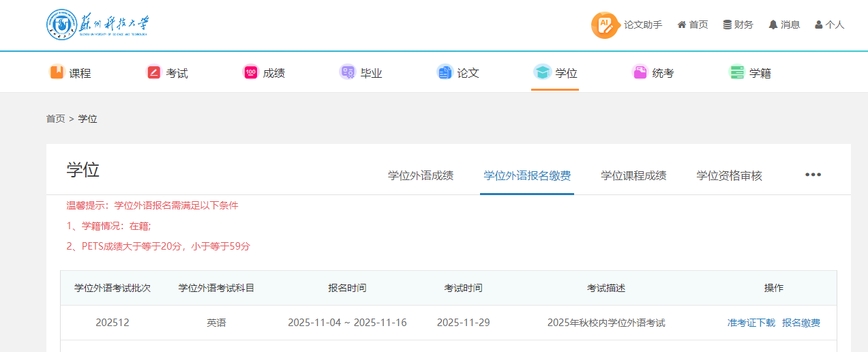This screenshot has height=352, width=868.
Task: Click the 首页 breadcrumb link
Action: point(55,119)
